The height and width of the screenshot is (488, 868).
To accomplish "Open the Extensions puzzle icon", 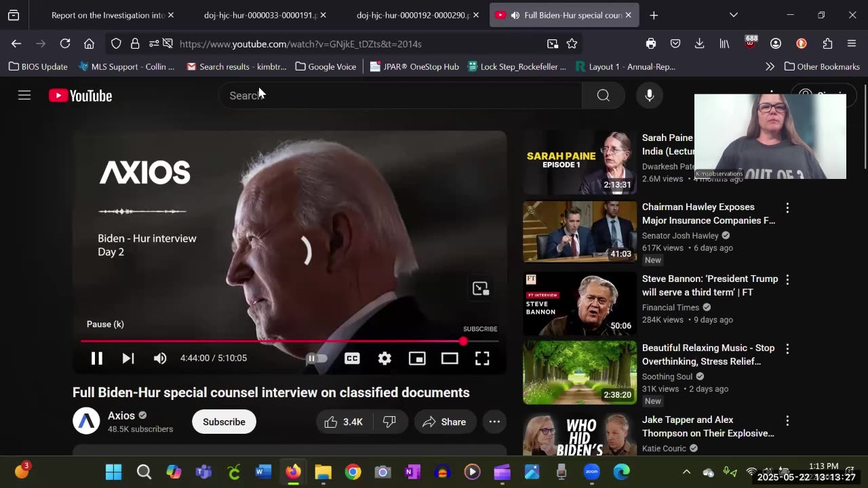I will (x=827, y=43).
